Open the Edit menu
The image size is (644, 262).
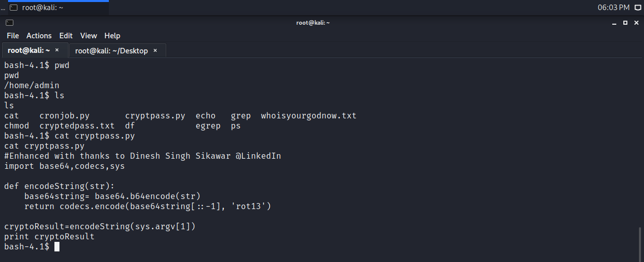(66, 36)
